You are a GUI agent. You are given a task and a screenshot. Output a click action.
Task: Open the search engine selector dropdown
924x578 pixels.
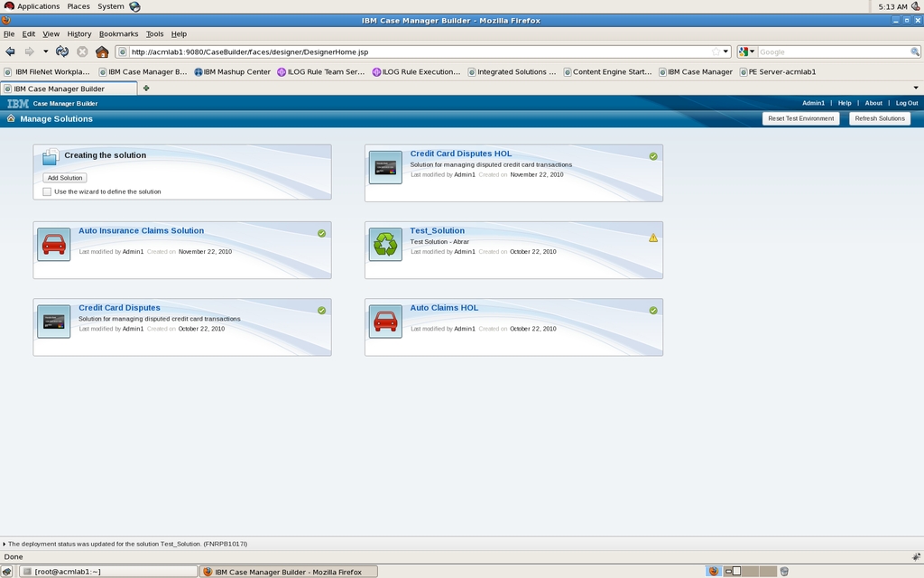(746, 51)
